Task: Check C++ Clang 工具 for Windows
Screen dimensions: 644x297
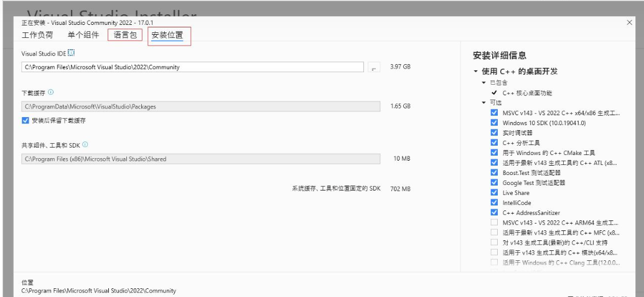Action: 494,262
